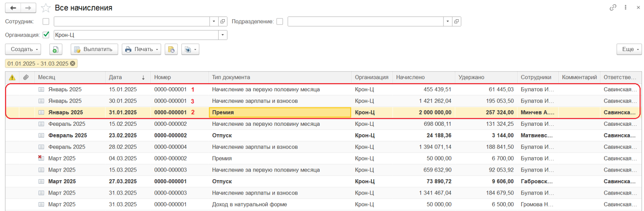The width and height of the screenshot is (644, 211).
Task: Expand the Организация Крон-Ц dropdown list
Action: (223, 35)
